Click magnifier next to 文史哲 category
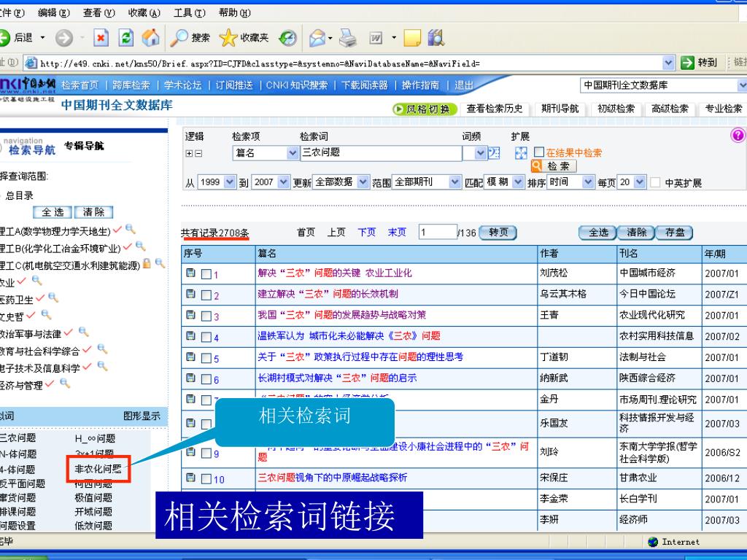This screenshot has width=747, height=560. [46, 314]
